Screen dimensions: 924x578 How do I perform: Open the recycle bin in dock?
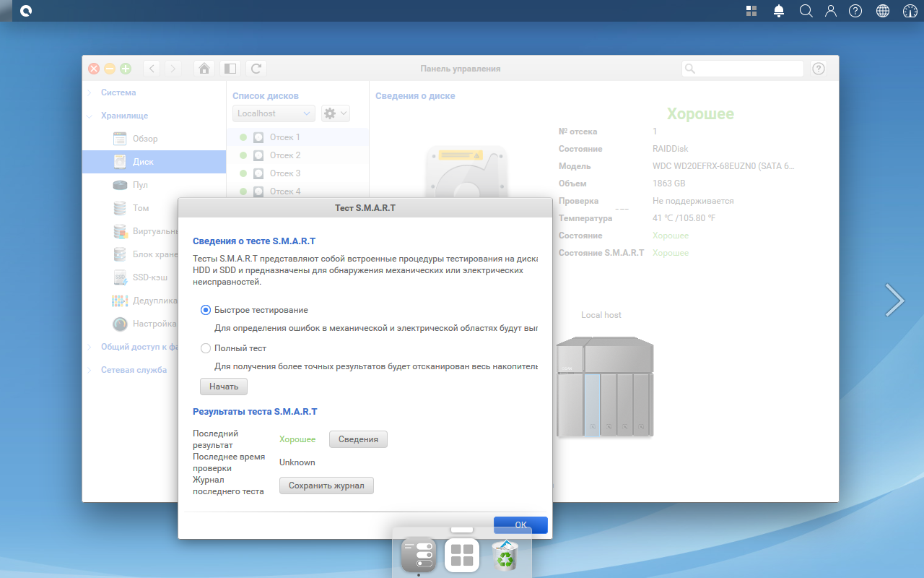pos(505,555)
